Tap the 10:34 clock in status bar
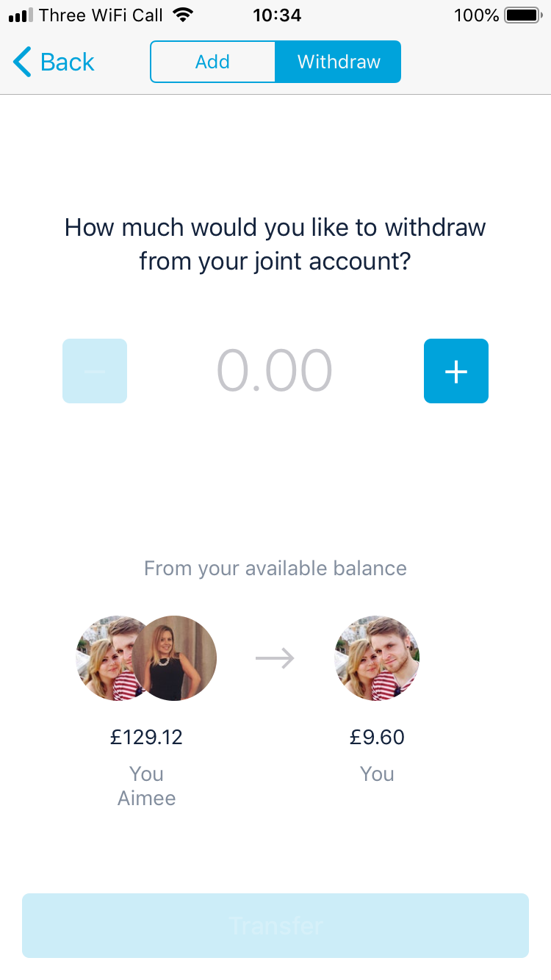551x980 pixels. [x=277, y=15]
